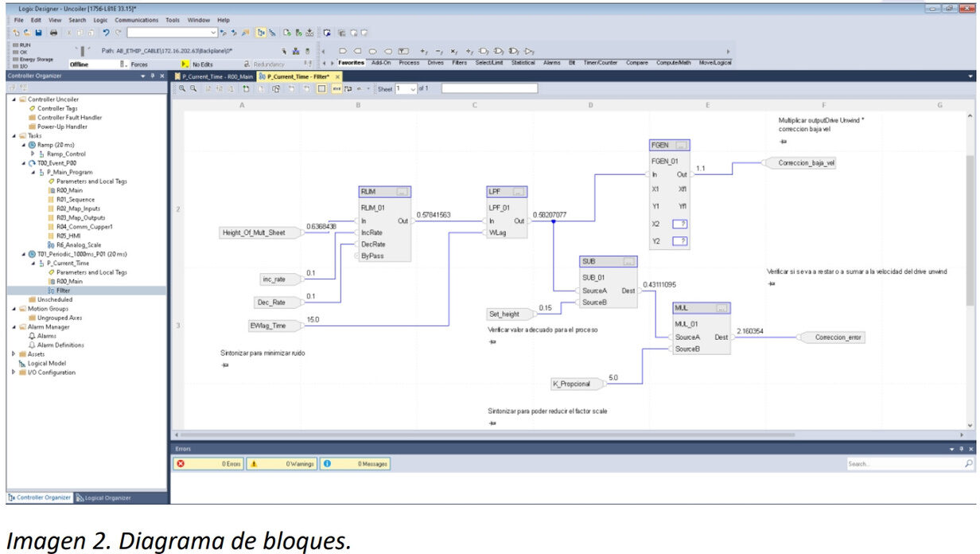980x554 pixels.
Task: Click the New project toolbar icon
Action: (17, 33)
